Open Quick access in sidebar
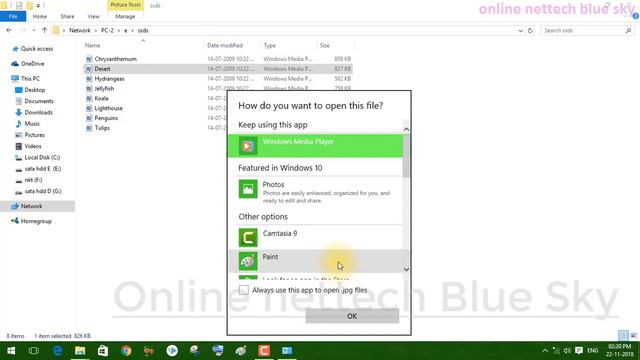The height and width of the screenshot is (360, 640). click(x=37, y=49)
